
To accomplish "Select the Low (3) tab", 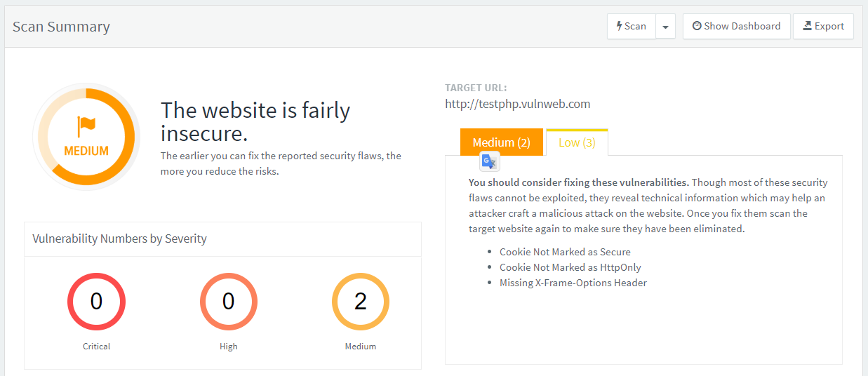I will click(x=577, y=142).
